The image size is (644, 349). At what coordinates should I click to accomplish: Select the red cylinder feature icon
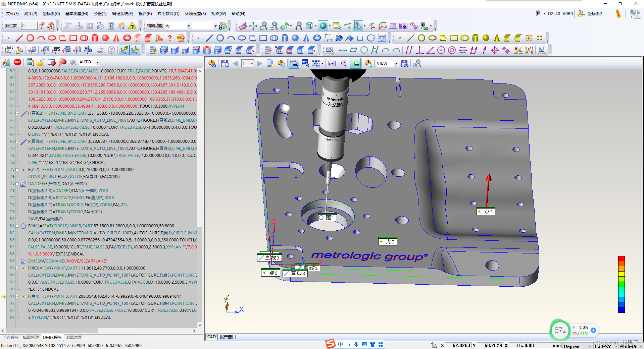point(95,38)
